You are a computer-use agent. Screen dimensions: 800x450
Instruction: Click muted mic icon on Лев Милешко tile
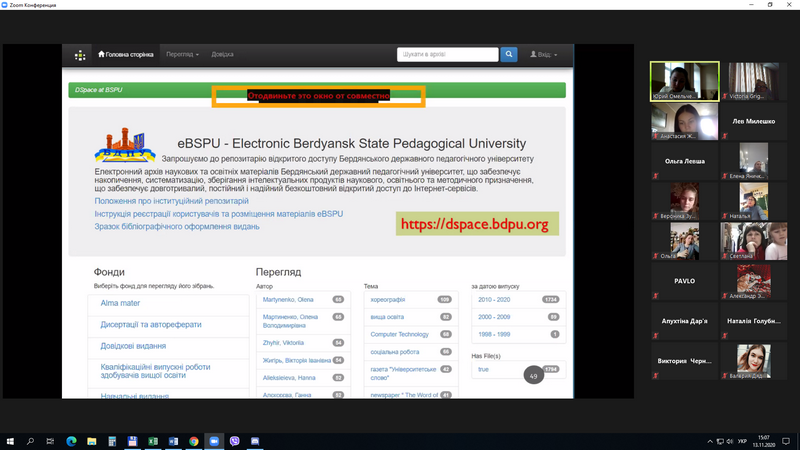(x=724, y=136)
